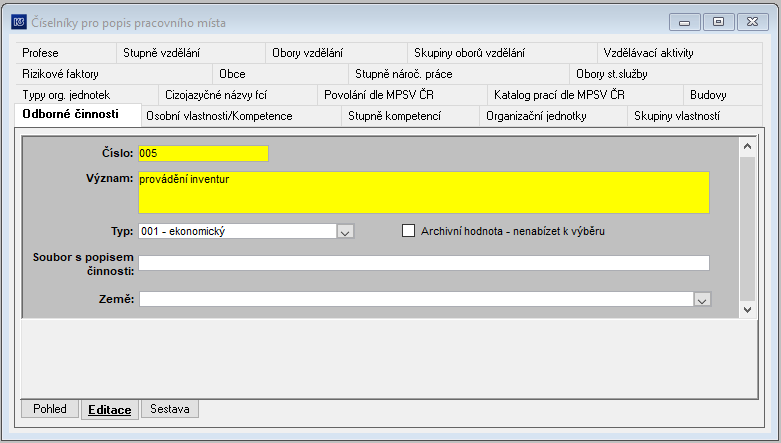
Task: Expand the Země dropdown list
Action: pyautogui.click(x=702, y=299)
